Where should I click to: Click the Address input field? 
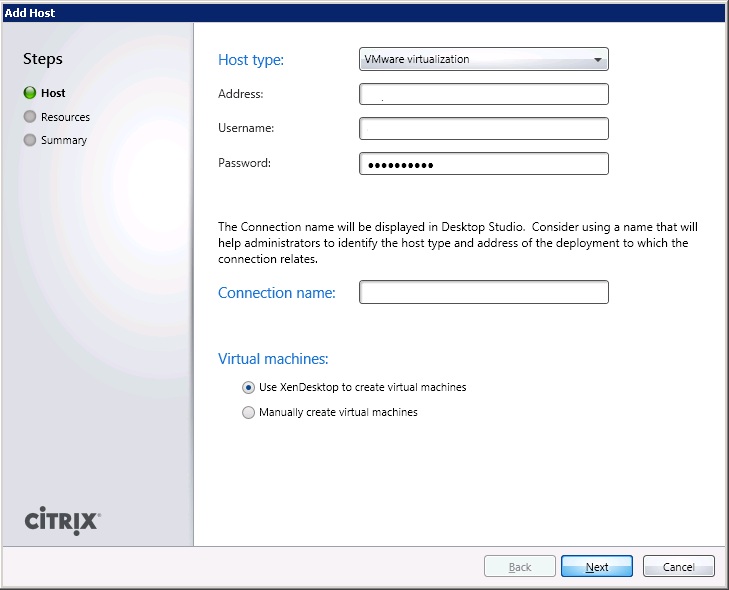[x=484, y=94]
